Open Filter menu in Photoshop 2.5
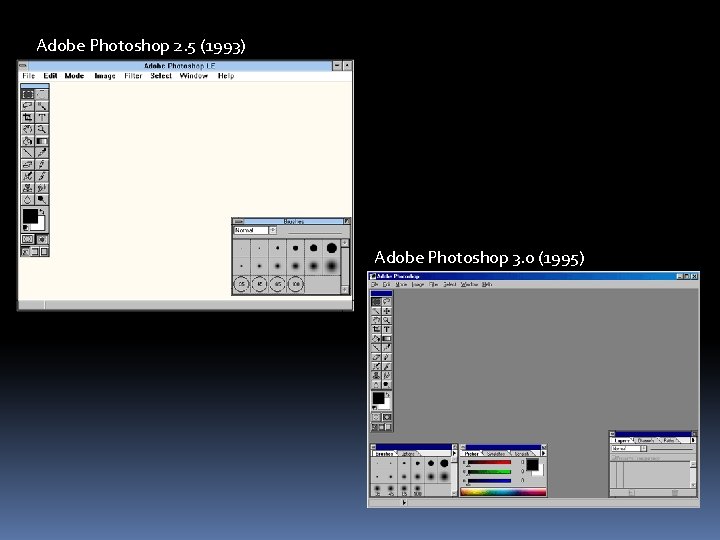This screenshot has height=540, width=720. [x=133, y=76]
